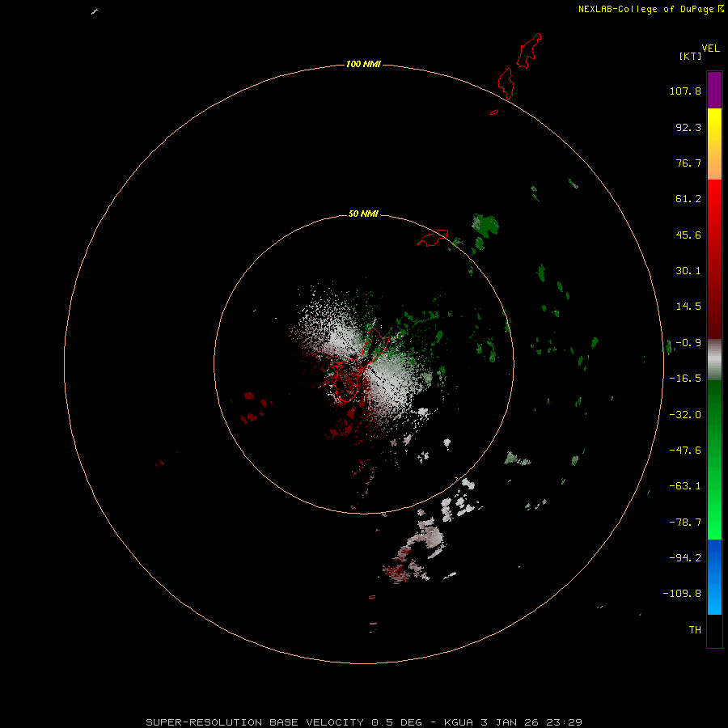Click the 45.6 legend value
Screen dimensions: 728x728
click(688, 235)
